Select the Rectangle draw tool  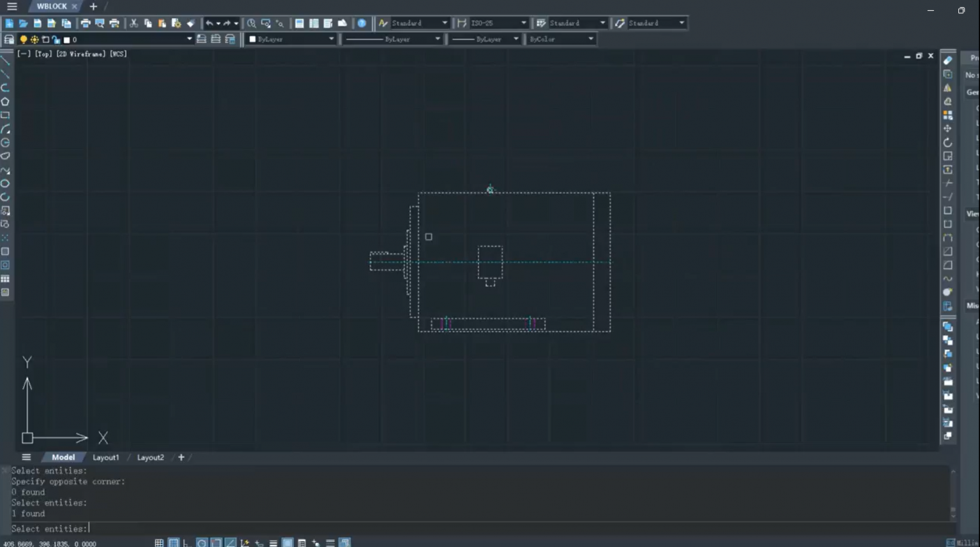click(x=5, y=115)
